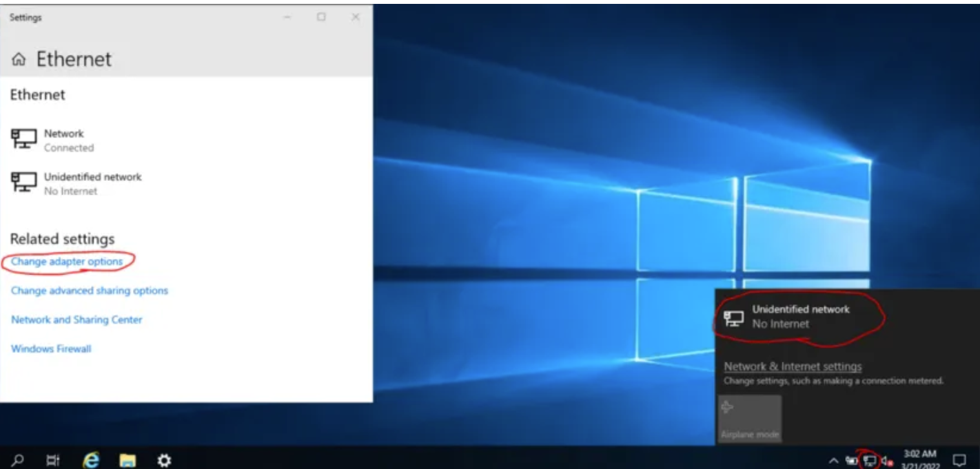Open File Explorer from the taskbar
Image resolution: width=980 pixels, height=469 pixels.
pyautogui.click(x=128, y=460)
